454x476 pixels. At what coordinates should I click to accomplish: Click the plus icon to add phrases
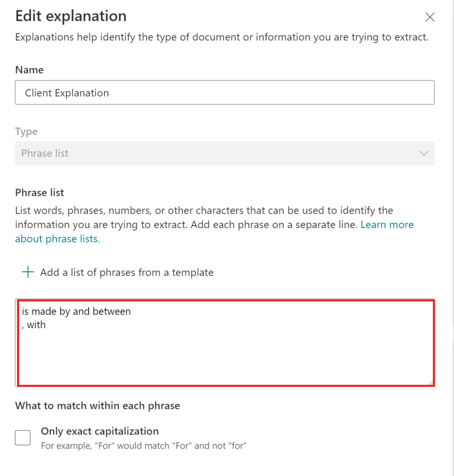pyautogui.click(x=28, y=272)
